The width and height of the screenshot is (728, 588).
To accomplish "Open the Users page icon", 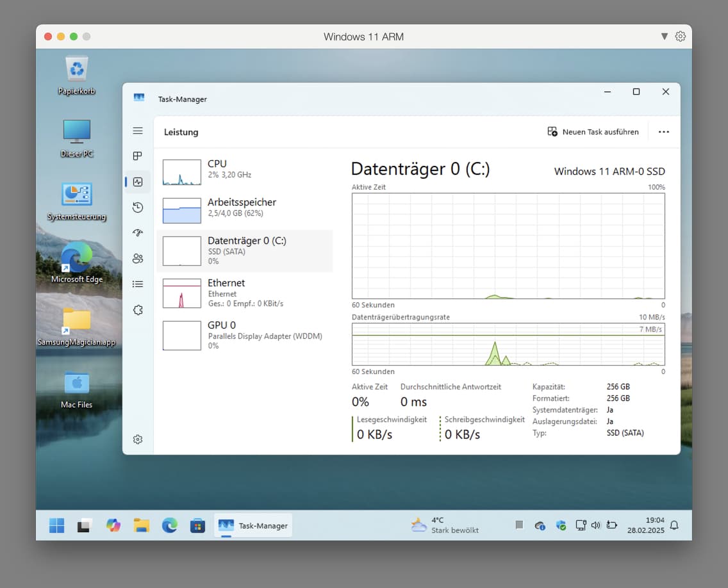I will (x=138, y=259).
